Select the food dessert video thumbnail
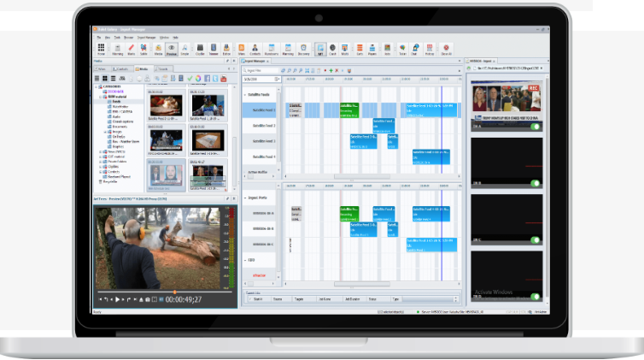The image size is (644, 360). click(x=166, y=105)
